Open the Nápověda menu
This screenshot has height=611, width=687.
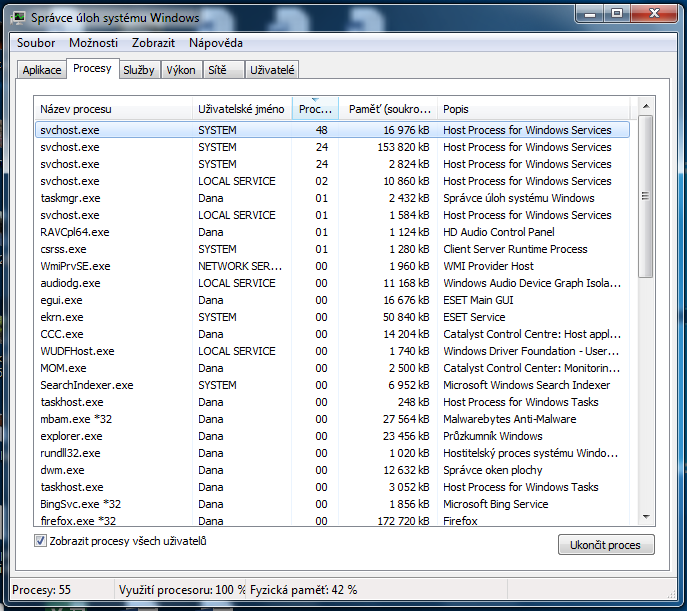216,43
